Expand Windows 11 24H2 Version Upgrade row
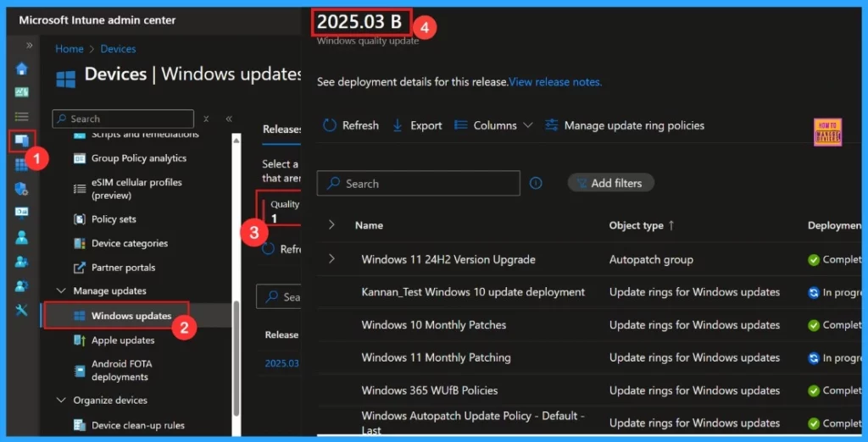868x442 pixels. [331, 258]
